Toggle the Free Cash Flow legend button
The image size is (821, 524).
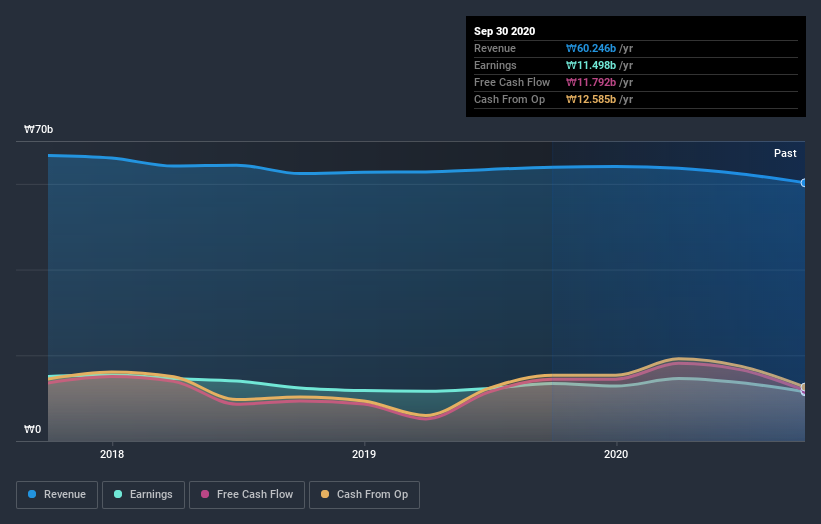pos(247,495)
